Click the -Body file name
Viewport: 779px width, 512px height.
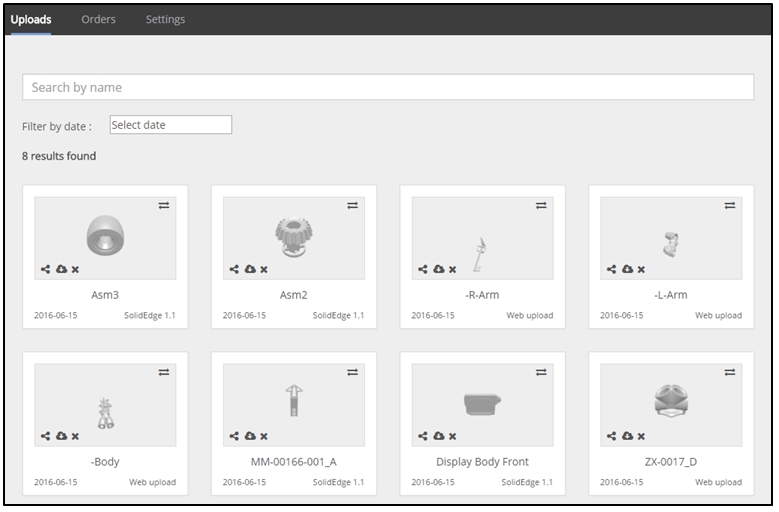(x=105, y=462)
